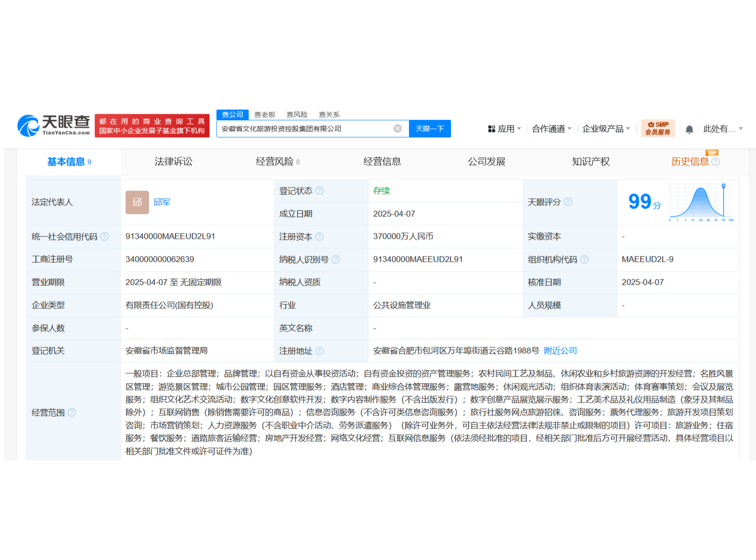Click help icon next to 经营范围
This screenshot has width=756, height=560.
(72, 412)
